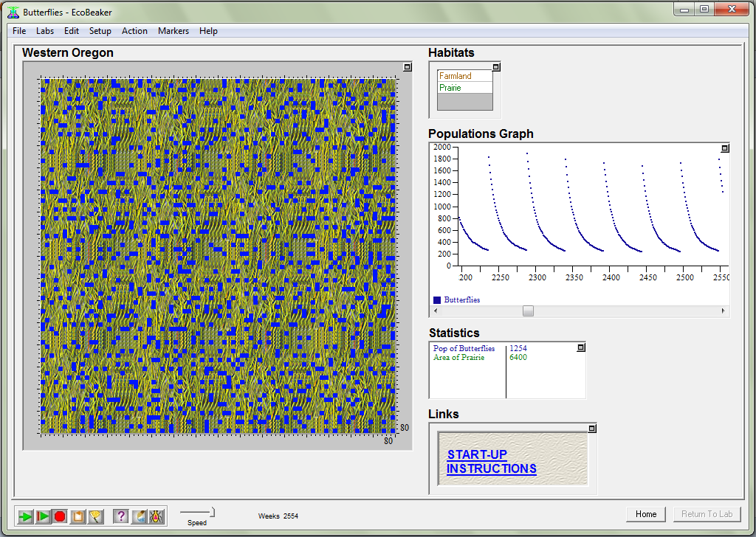Click the purple question mark help icon
The height and width of the screenshot is (537, 756).
click(122, 516)
